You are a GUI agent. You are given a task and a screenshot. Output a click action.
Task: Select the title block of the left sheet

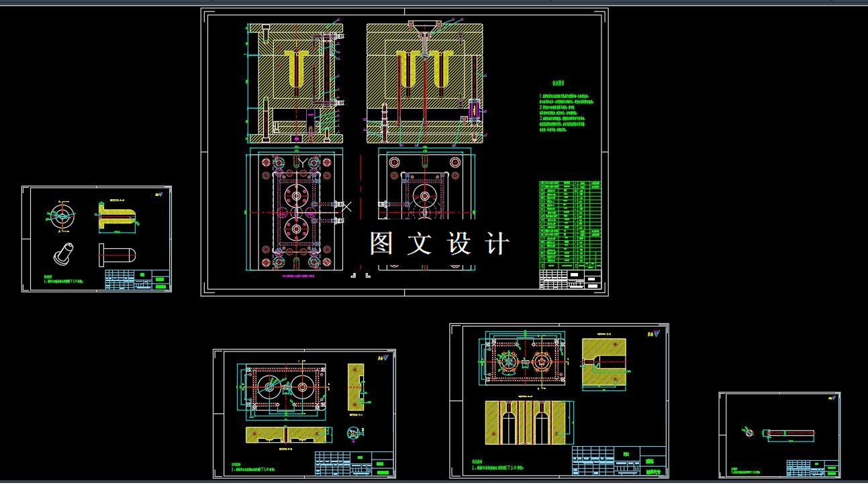click(x=137, y=280)
